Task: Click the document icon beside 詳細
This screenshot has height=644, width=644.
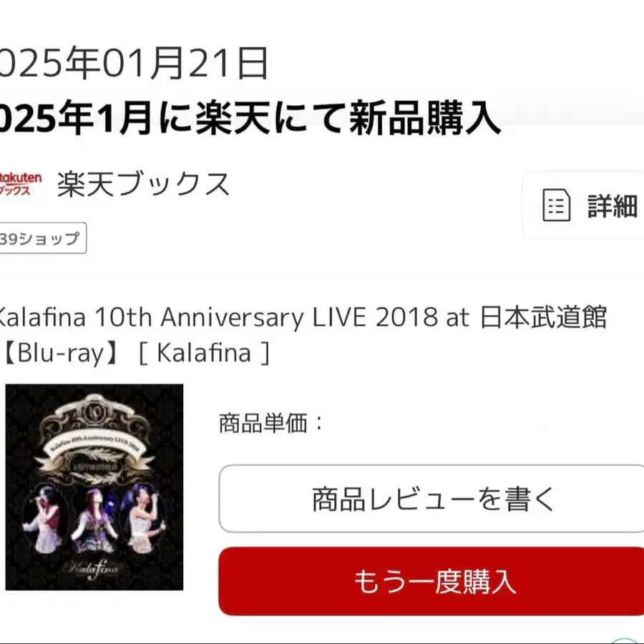Action: point(556,205)
